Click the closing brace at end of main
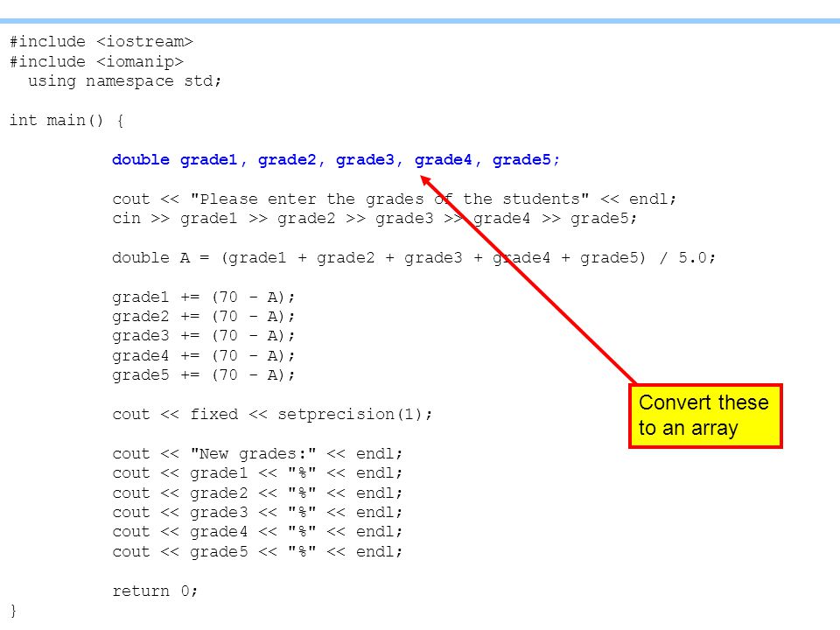 pos(13,611)
